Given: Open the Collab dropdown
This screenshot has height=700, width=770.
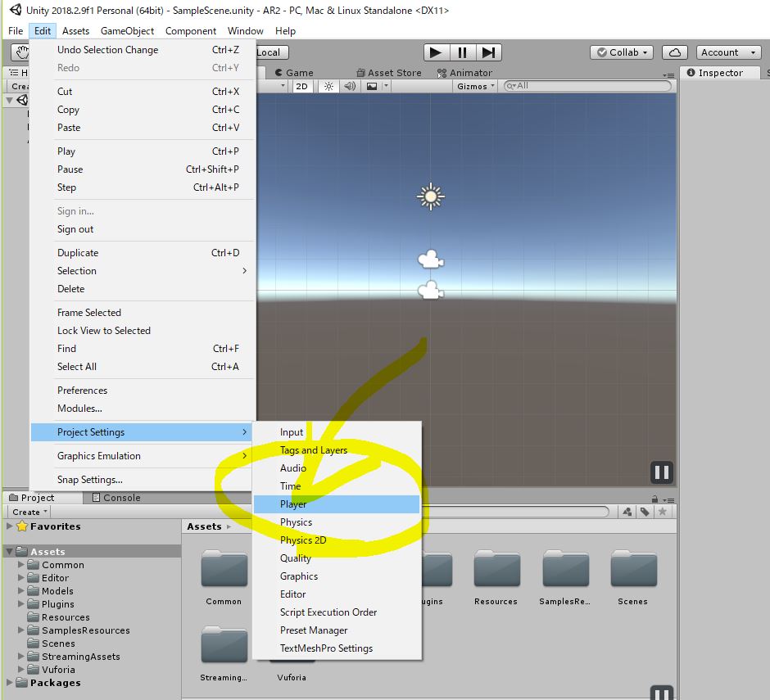Looking at the screenshot, I should 622,52.
